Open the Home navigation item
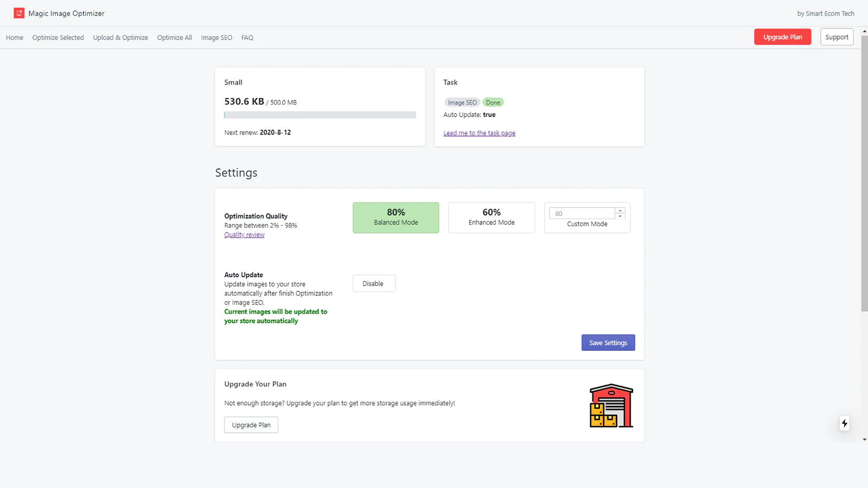Viewport: 868px width, 488px height. coord(14,37)
